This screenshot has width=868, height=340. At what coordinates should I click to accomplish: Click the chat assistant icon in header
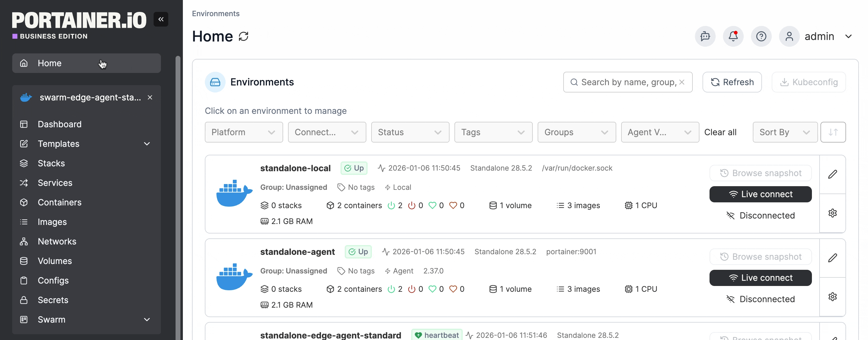tap(705, 36)
